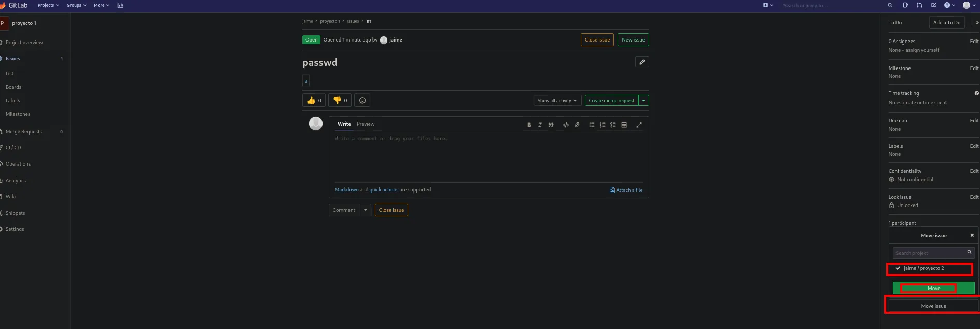This screenshot has height=329, width=980.
Task: Give the issue a thumbs down
Action: coord(340,100)
